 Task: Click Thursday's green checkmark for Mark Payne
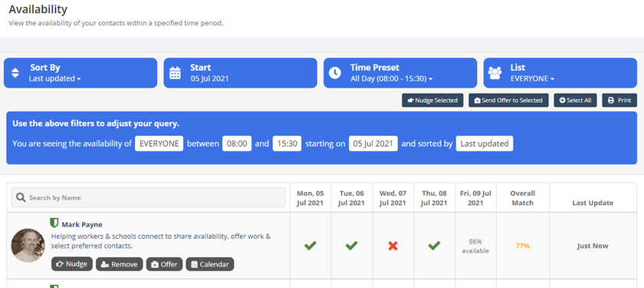434,246
